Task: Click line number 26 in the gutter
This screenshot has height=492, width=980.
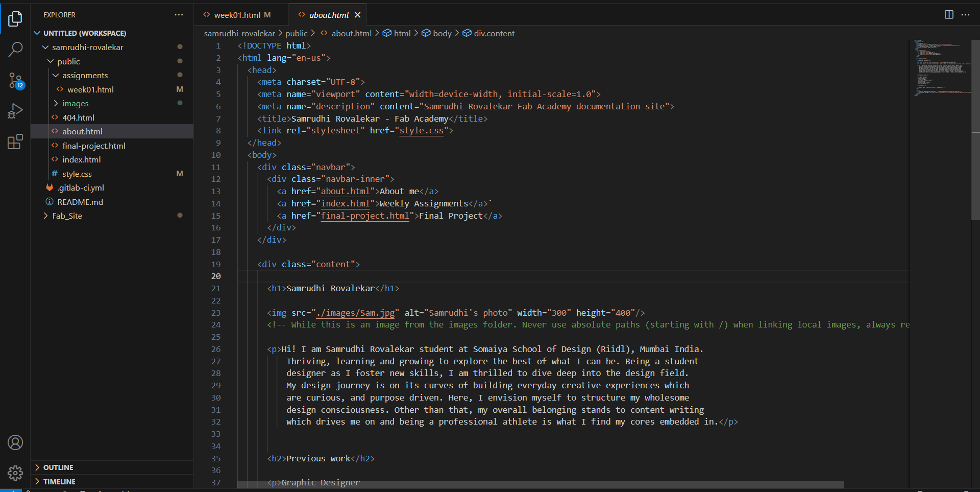Action: [x=216, y=349]
